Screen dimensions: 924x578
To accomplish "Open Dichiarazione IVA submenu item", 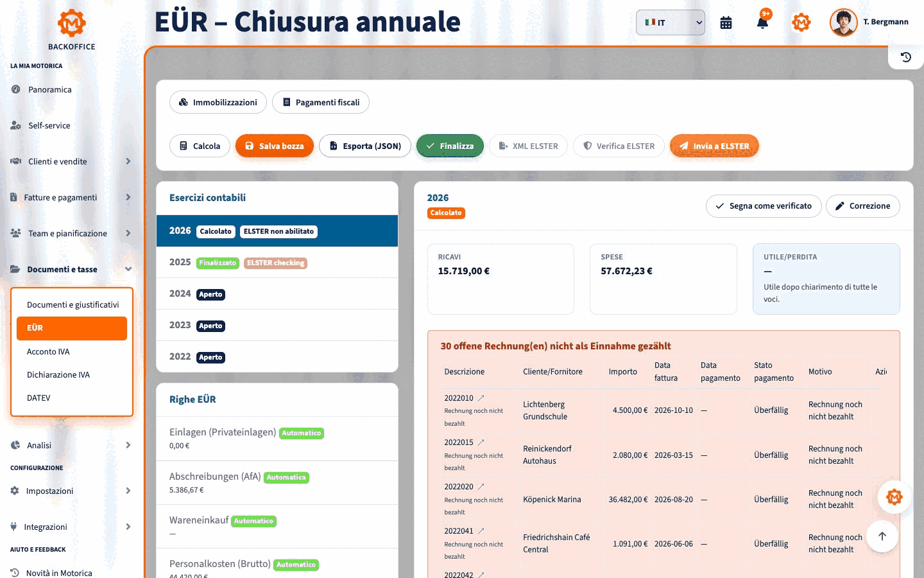I will click(72, 374).
